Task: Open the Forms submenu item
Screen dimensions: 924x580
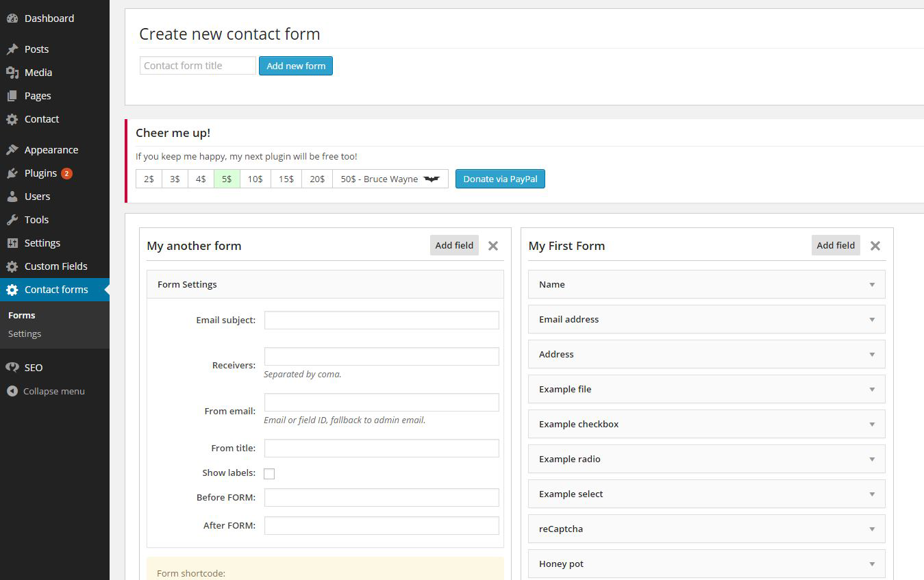Action: [22, 315]
